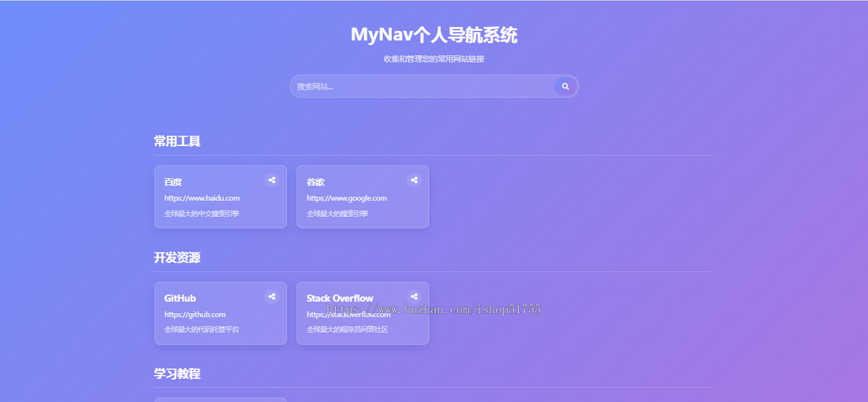The image size is (868, 402).
Task: Open the 百度 site card title
Action: click(x=173, y=182)
